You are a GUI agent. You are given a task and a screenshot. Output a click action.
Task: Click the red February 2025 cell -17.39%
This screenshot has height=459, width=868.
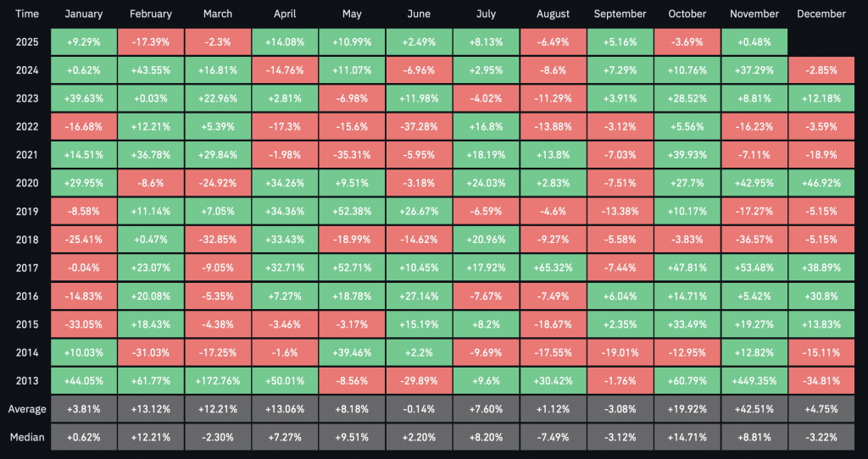(x=151, y=41)
